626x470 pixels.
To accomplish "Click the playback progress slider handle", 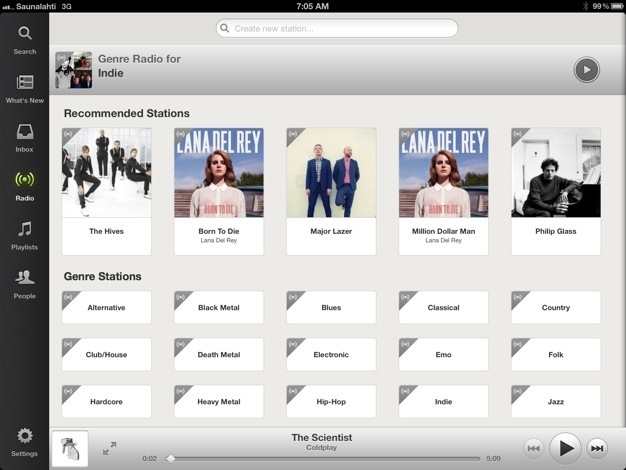I will tap(170, 458).
